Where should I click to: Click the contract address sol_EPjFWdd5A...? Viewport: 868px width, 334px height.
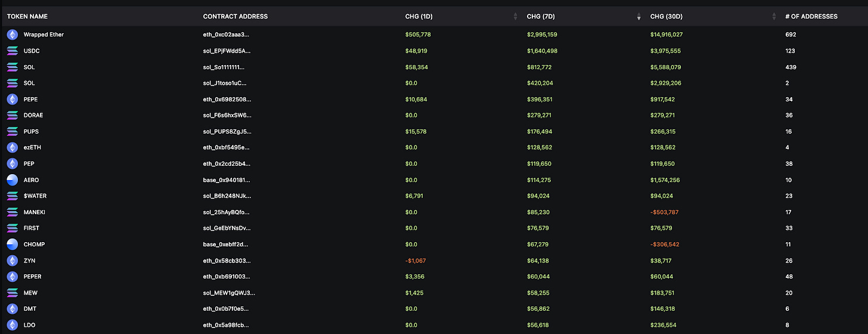click(x=227, y=51)
